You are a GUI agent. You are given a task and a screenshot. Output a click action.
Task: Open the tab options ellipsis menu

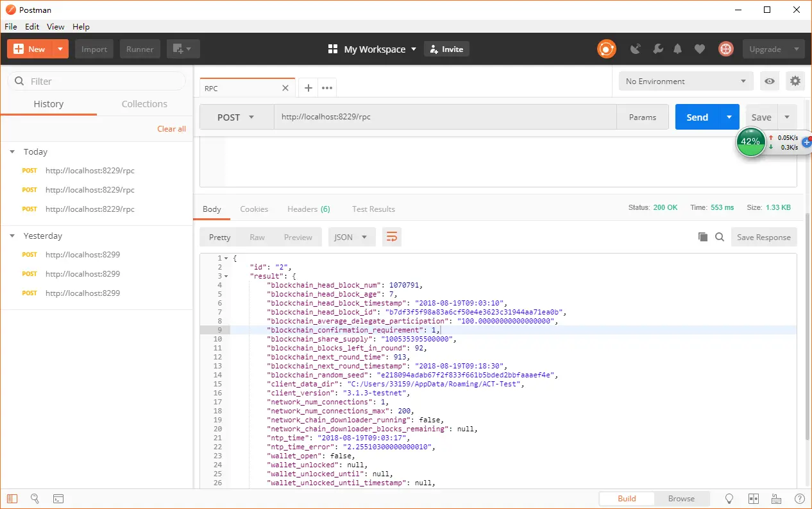click(x=327, y=88)
